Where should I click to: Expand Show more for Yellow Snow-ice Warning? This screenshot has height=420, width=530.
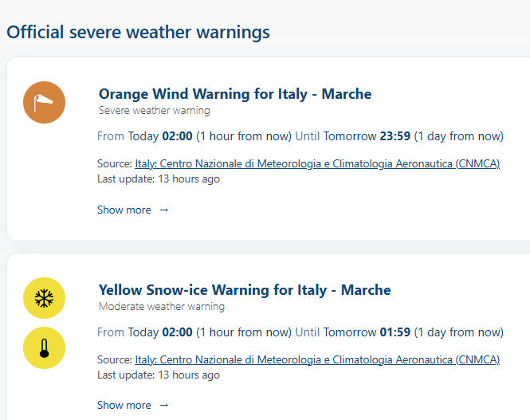tap(124, 406)
